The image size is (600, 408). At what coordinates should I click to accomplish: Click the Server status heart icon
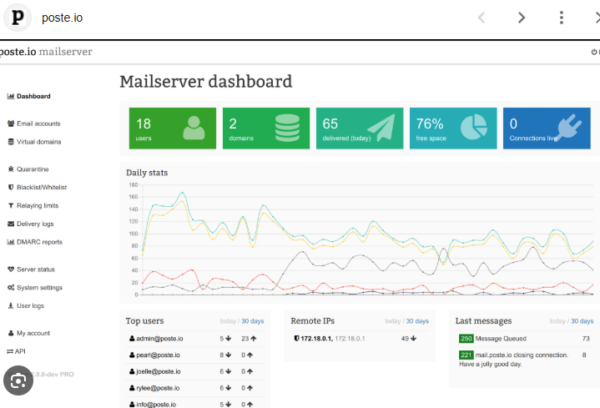pos(11,269)
